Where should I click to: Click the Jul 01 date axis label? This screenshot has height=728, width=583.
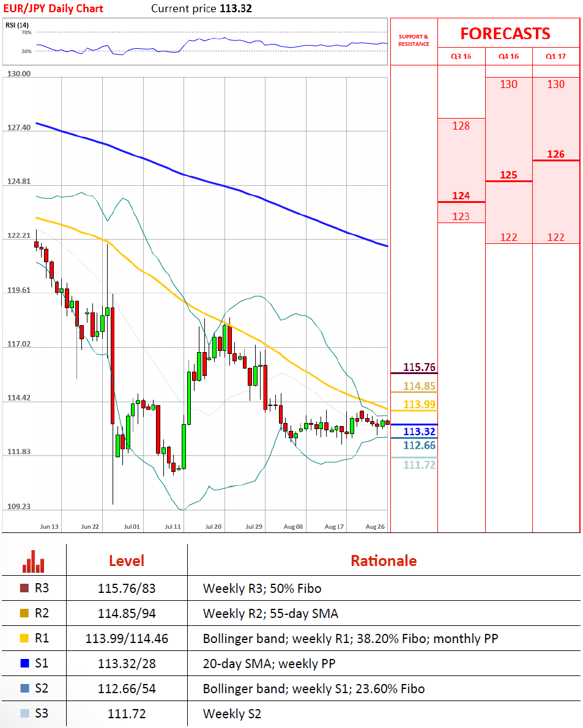pos(132,526)
